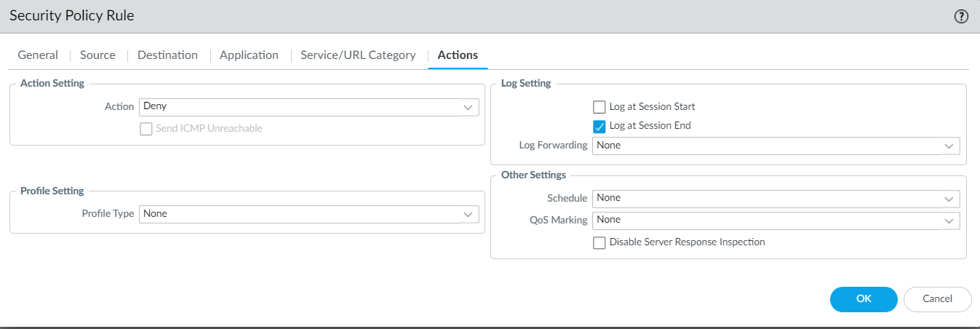Click the Send ICMP Unreachable checkbox
This screenshot has height=329, width=980.
146,129
